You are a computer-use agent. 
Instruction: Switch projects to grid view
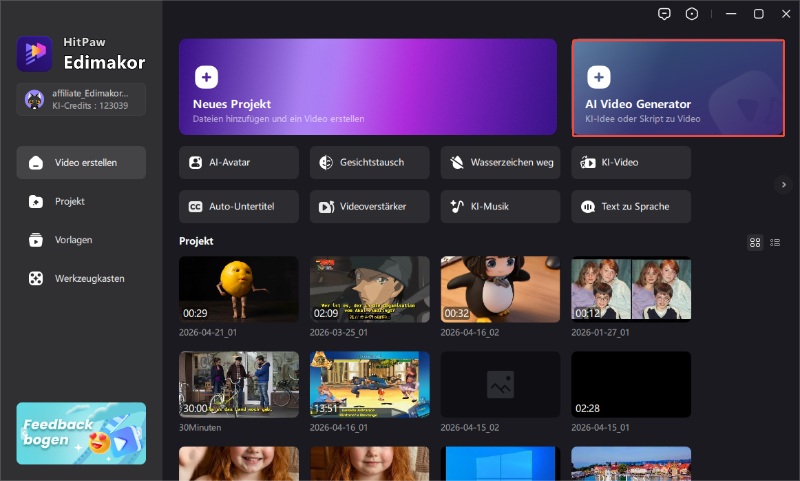click(x=755, y=242)
